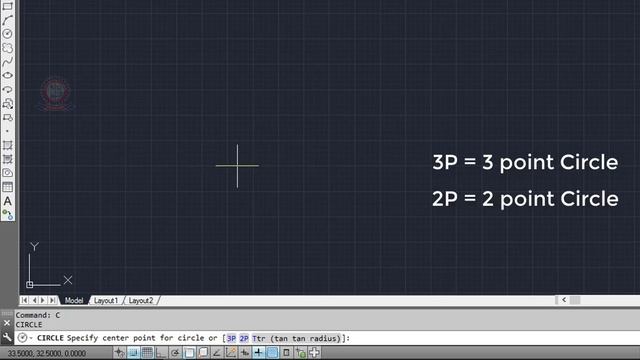
Task: Go to next layout tab arrow
Action: click(x=43, y=300)
